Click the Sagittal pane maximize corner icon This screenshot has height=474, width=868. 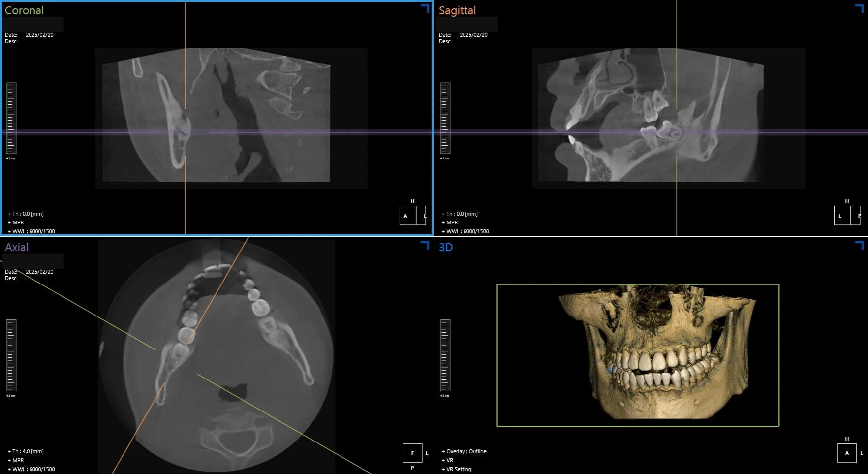coord(859,8)
